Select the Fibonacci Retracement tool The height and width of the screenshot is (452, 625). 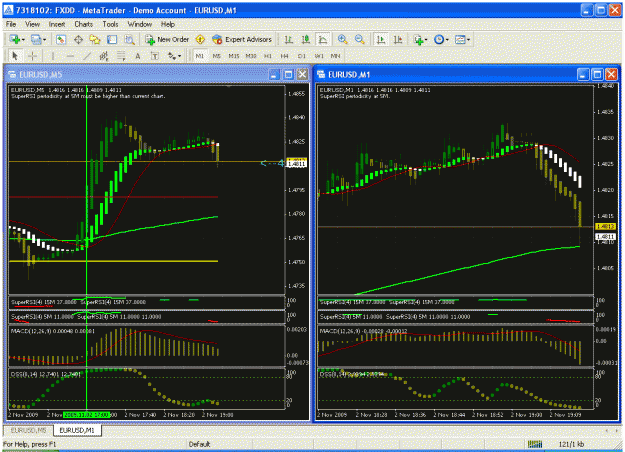coord(121,56)
